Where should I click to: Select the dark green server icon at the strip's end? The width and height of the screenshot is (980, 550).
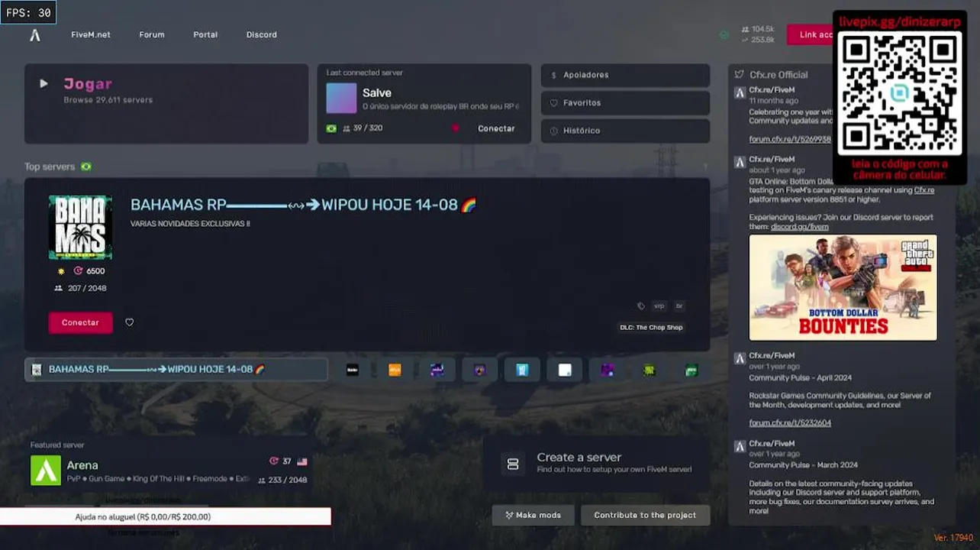[691, 370]
